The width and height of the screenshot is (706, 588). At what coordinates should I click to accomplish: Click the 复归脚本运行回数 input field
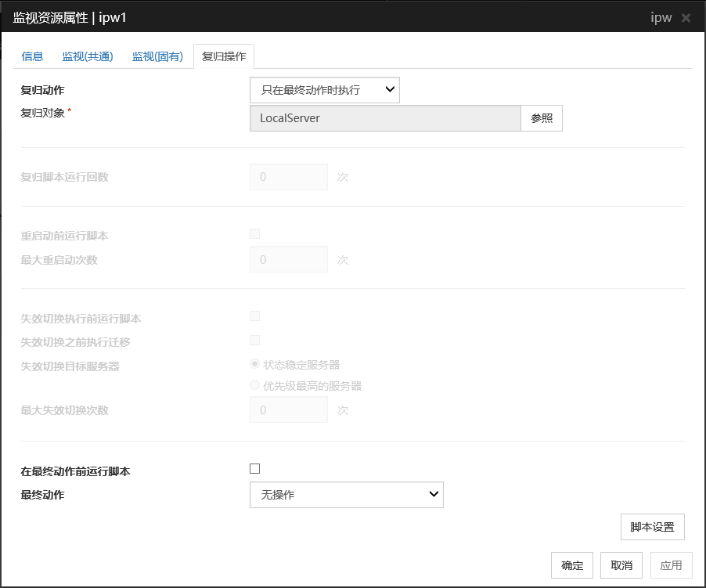point(289,177)
